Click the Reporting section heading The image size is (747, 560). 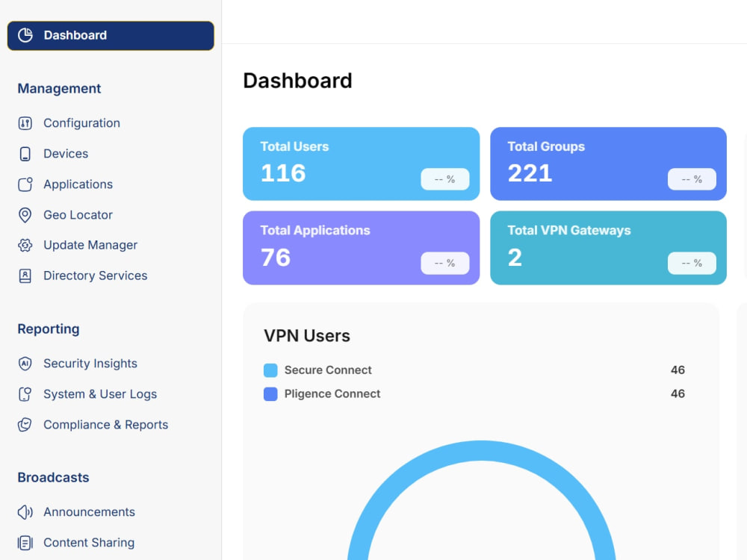point(49,329)
